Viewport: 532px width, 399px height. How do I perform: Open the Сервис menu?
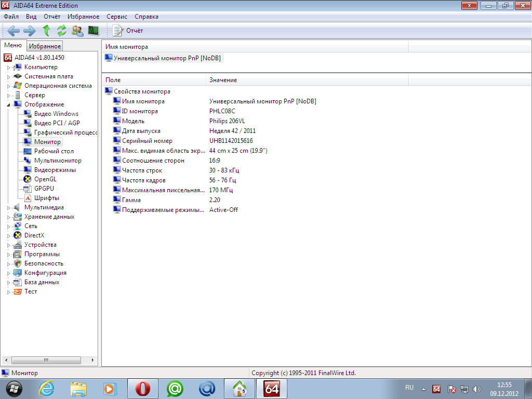pyautogui.click(x=117, y=17)
